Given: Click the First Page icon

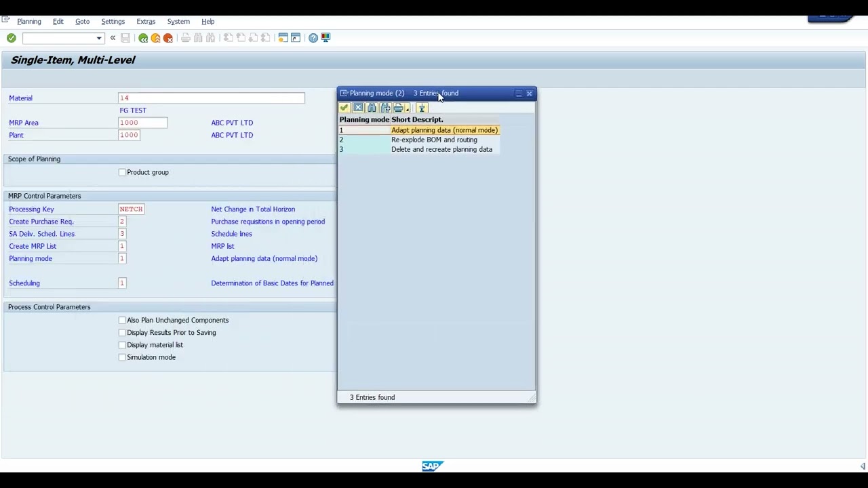Looking at the screenshot, I should point(229,38).
